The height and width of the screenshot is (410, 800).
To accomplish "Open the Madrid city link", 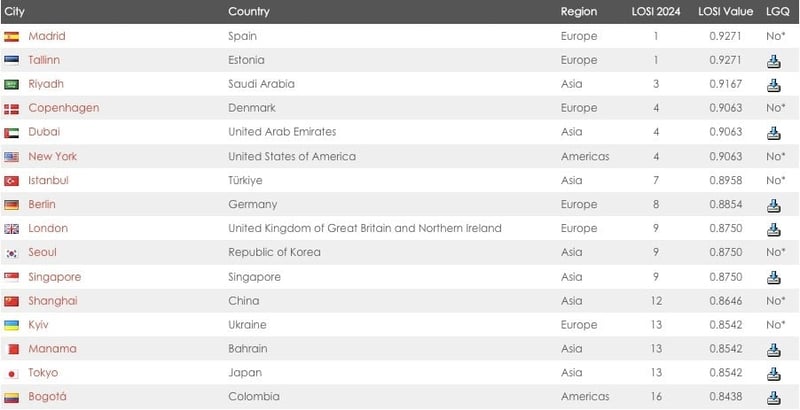I will tap(46, 36).
